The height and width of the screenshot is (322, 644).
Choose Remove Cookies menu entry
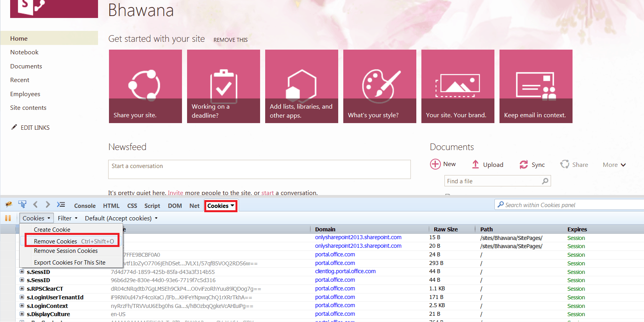(72, 241)
